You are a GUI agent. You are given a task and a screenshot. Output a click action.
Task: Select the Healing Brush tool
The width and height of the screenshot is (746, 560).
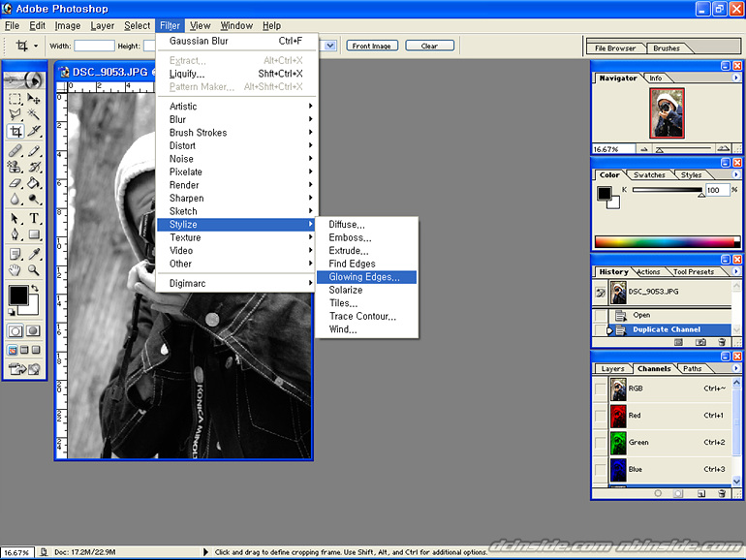click(x=16, y=151)
